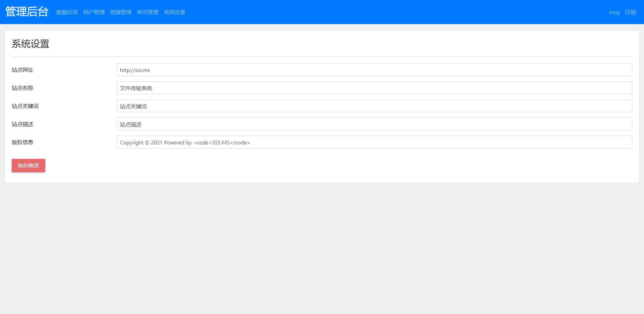Click inside the 站点描述 text input box

point(374,124)
